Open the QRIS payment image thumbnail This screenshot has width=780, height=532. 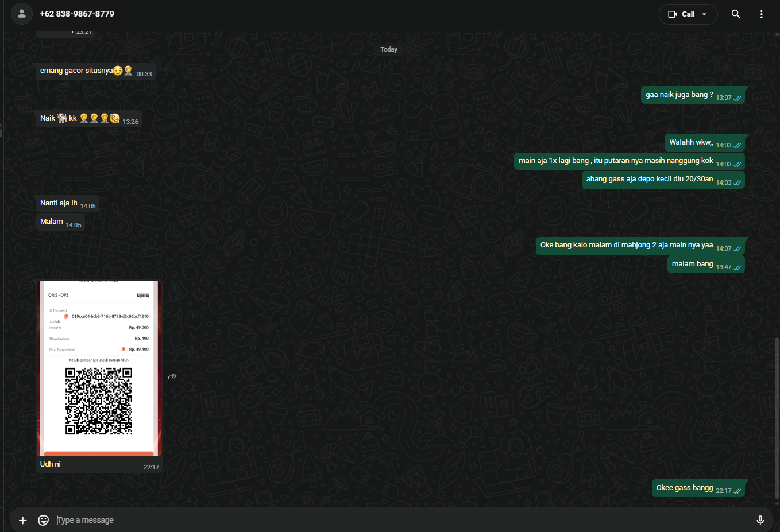click(98, 368)
